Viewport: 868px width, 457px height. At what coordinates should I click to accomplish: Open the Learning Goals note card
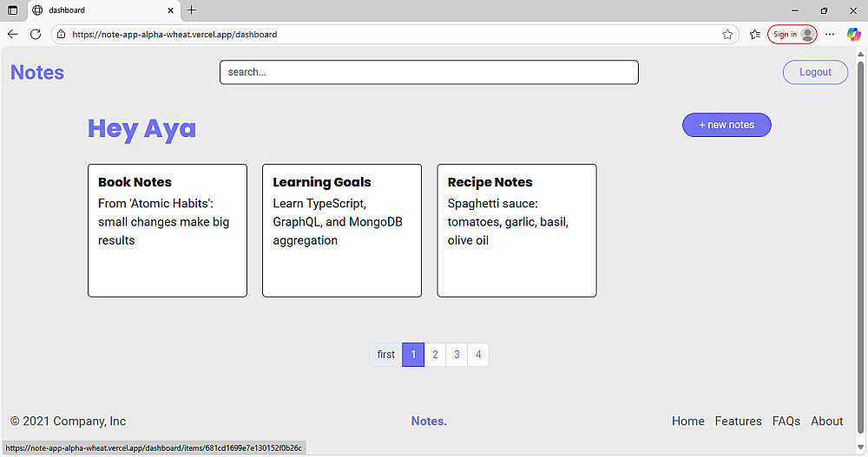(x=342, y=230)
